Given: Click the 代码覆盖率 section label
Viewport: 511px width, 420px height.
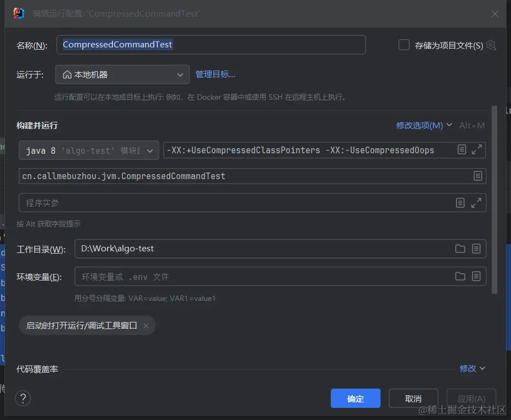Looking at the screenshot, I should (x=37, y=369).
